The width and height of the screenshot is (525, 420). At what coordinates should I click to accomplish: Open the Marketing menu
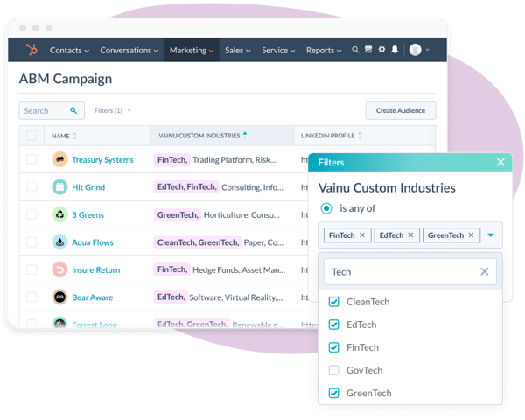click(x=191, y=51)
